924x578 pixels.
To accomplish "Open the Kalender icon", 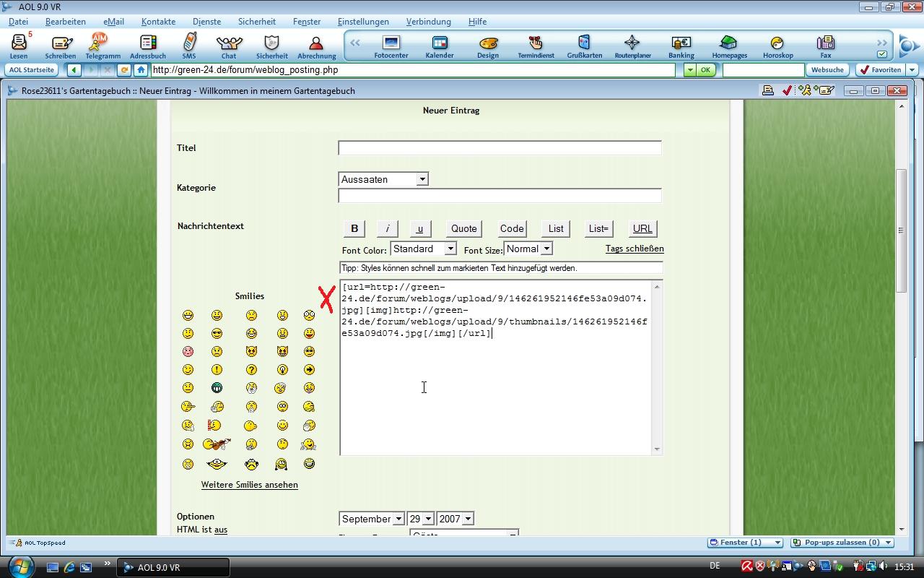I will click(440, 45).
